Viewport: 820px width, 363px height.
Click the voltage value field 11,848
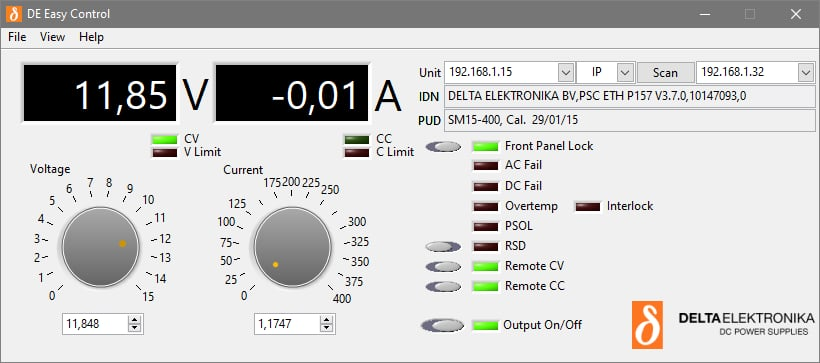pos(95,324)
